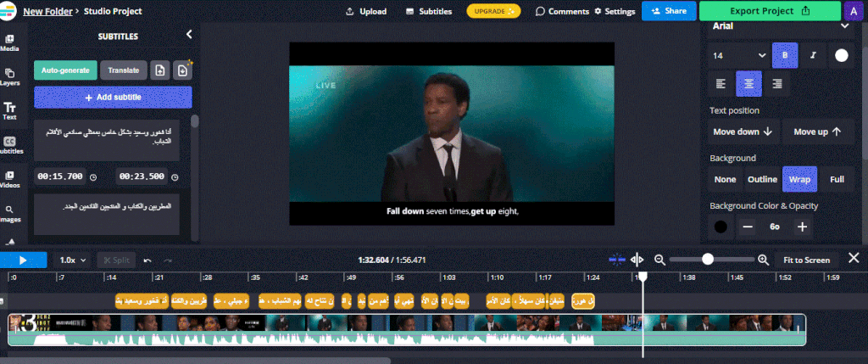Screen dimensions: 868x364
Task: Zoom out the timeline
Action: coord(659,260)
